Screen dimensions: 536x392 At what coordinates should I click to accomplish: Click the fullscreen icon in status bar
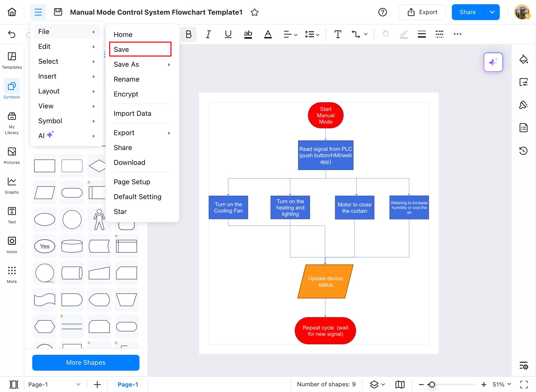524,384
